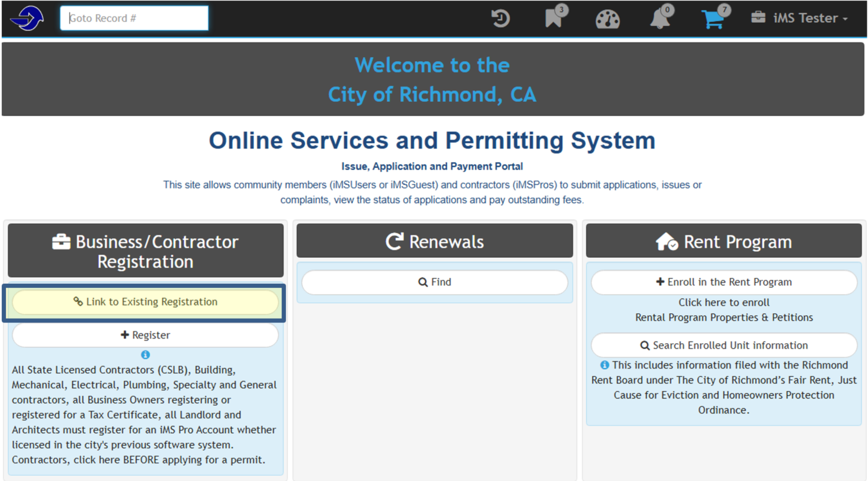Select Enroll in the Rent Program
Viewport: 868px width, 481px height.
[x=724, y=283]
